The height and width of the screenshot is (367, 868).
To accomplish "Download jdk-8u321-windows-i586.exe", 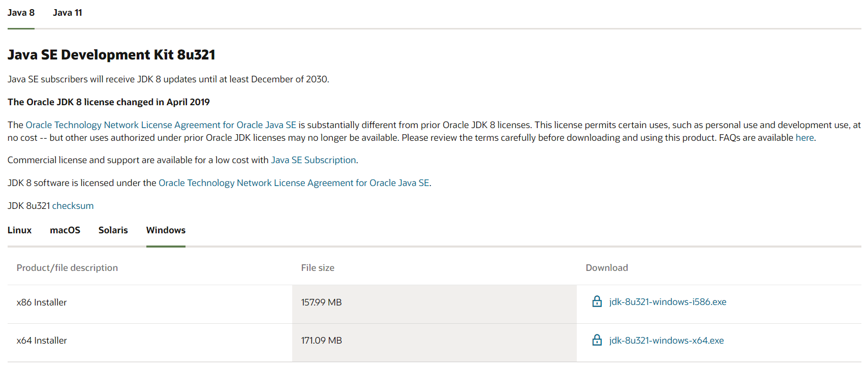I will tap(668, 302).
